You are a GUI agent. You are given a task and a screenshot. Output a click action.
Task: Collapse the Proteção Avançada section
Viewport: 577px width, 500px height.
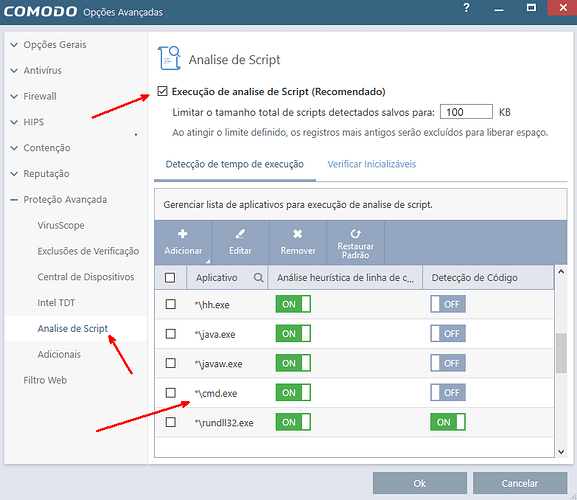(14, 200)
